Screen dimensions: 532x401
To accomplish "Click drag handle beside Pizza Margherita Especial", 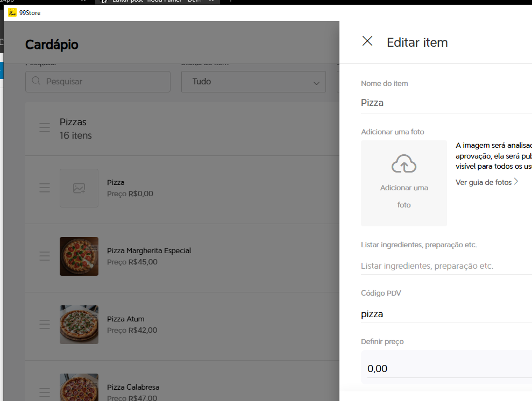I will click(45, 256).
